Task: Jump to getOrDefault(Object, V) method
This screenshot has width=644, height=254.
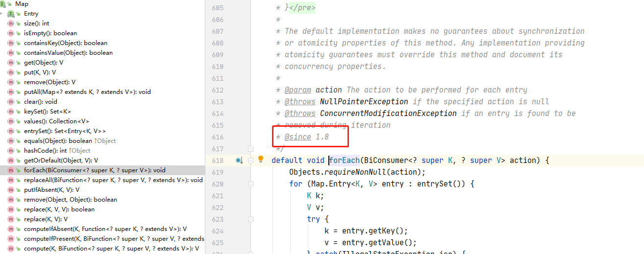Action: 61,161
